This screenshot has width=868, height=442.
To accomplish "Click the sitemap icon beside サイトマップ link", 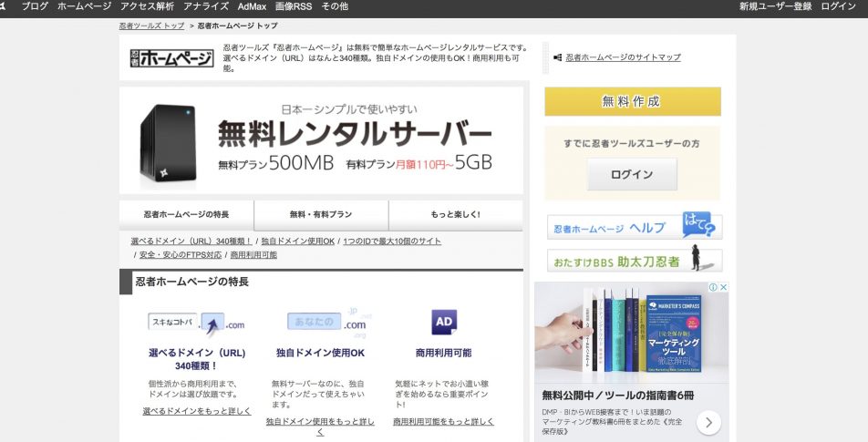I will point(557,57).
